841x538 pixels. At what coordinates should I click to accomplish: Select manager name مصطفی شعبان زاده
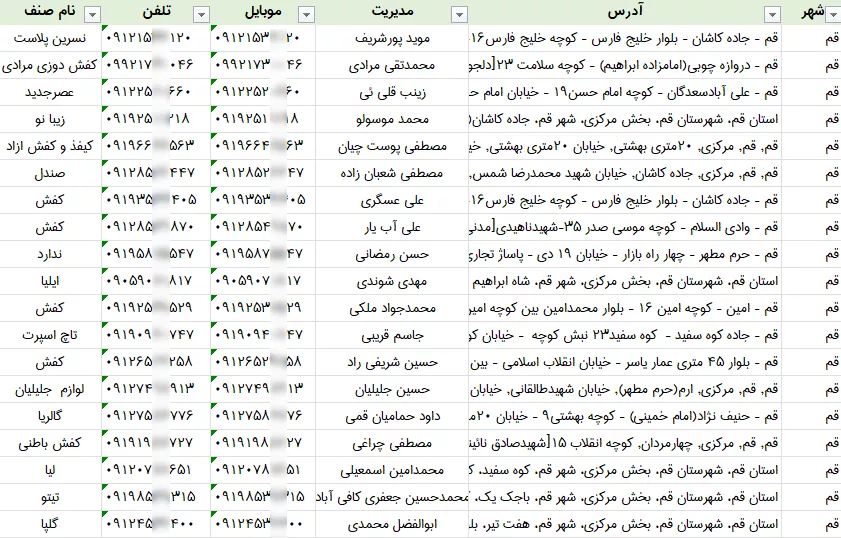[392, 173]
